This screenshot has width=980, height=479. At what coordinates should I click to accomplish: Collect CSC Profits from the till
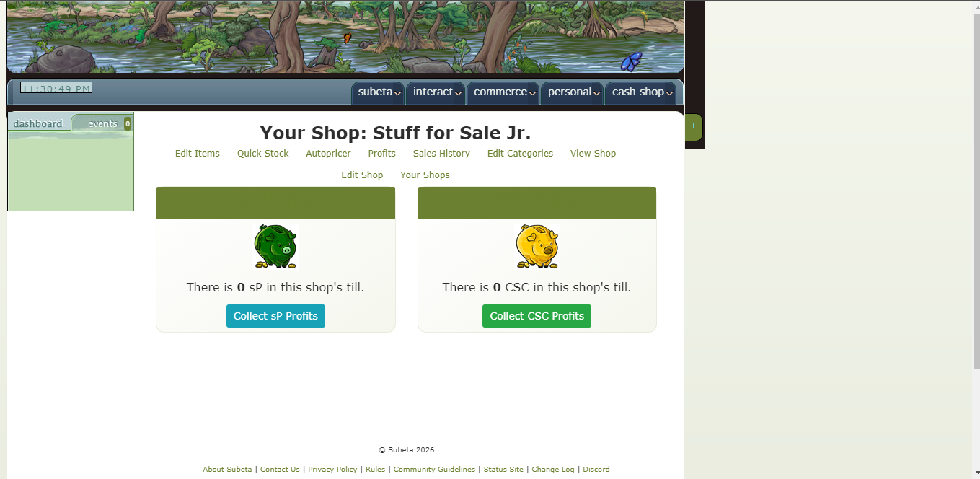(537, 316)
